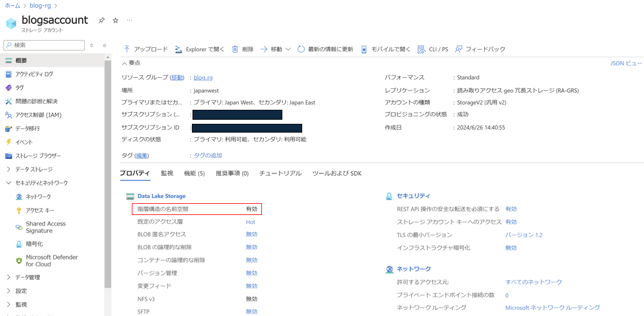Viewport: 644px width, 316px height.
Task: Click 無効 for バージョン管理
Action: coord(252,273)
